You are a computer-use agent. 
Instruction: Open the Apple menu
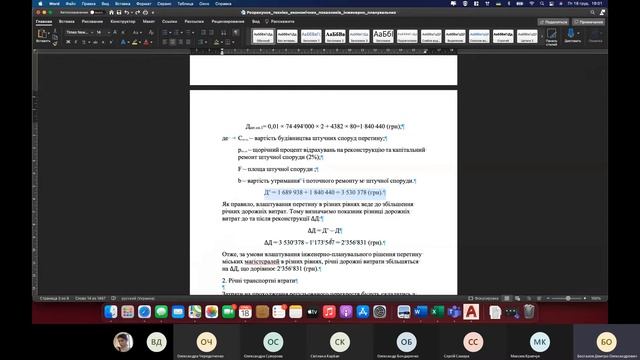click(40, 4)
